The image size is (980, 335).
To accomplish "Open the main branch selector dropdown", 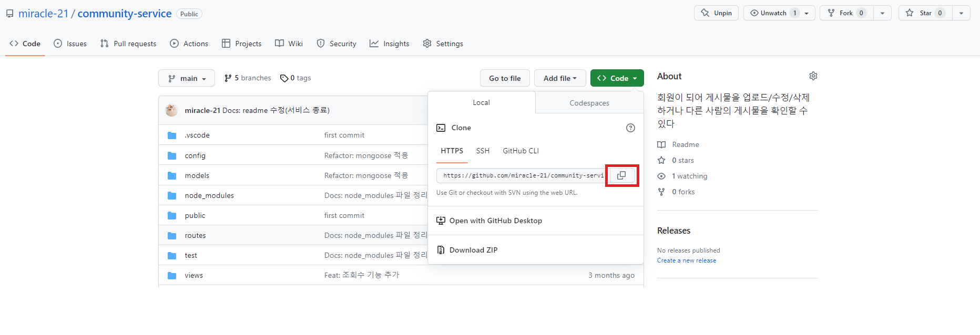I will 187,78.
